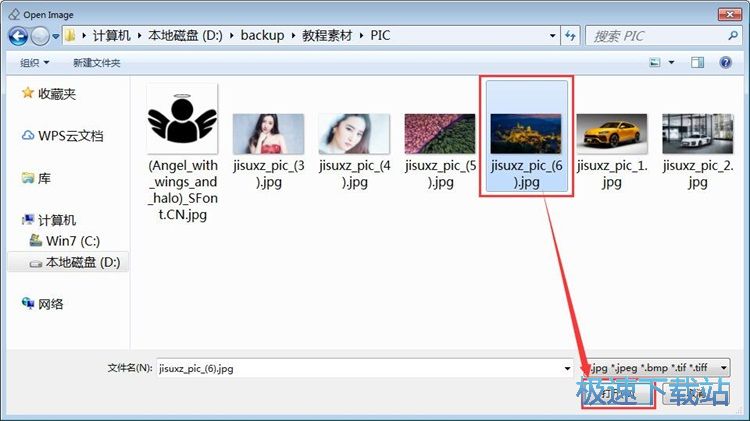Select 库 in the navigation pane
Image resolution: width=750 pixels, height=421 pixels.
coord(44,178)
